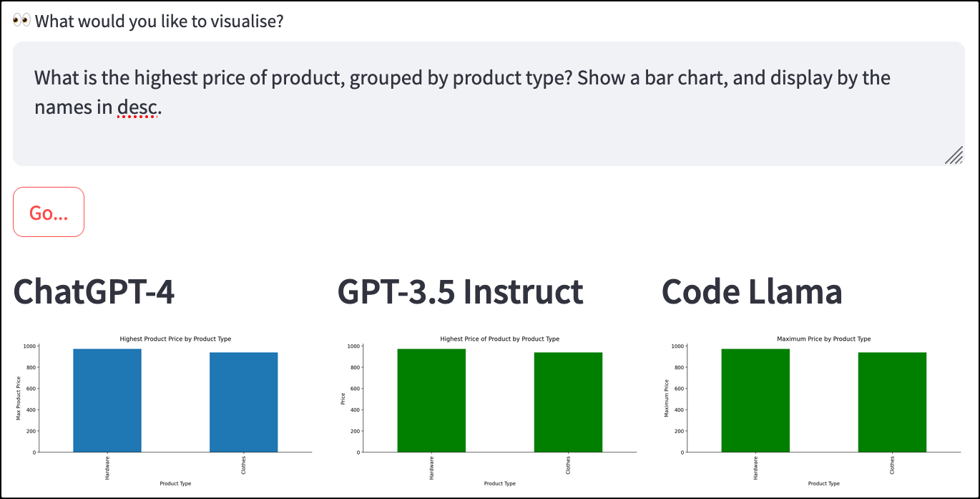Click the misspelled word "desc" in the prompt

coord(137,108)
